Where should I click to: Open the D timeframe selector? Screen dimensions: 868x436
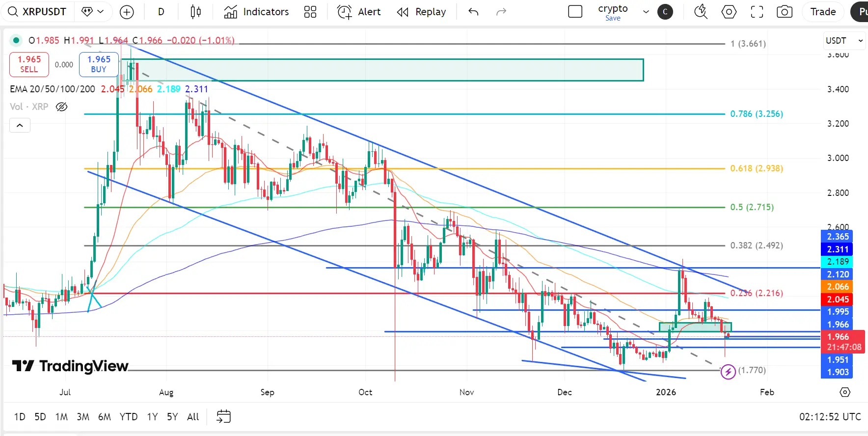161,12
